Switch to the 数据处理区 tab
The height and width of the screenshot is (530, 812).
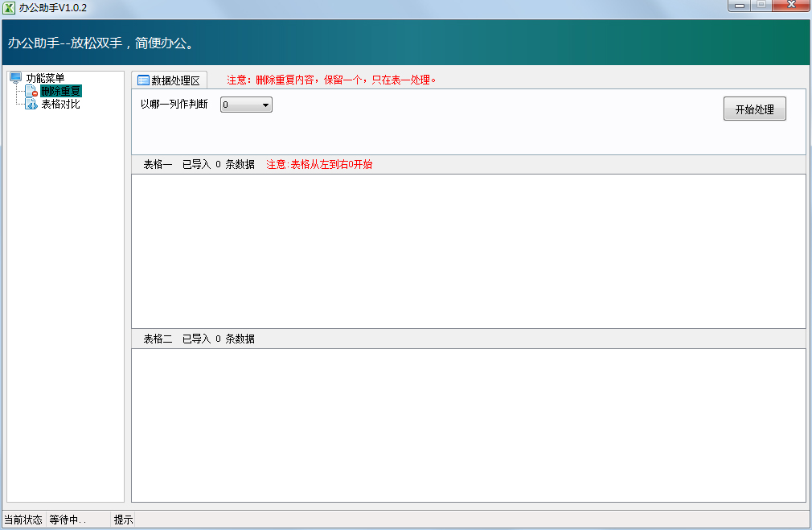(170, 80)
